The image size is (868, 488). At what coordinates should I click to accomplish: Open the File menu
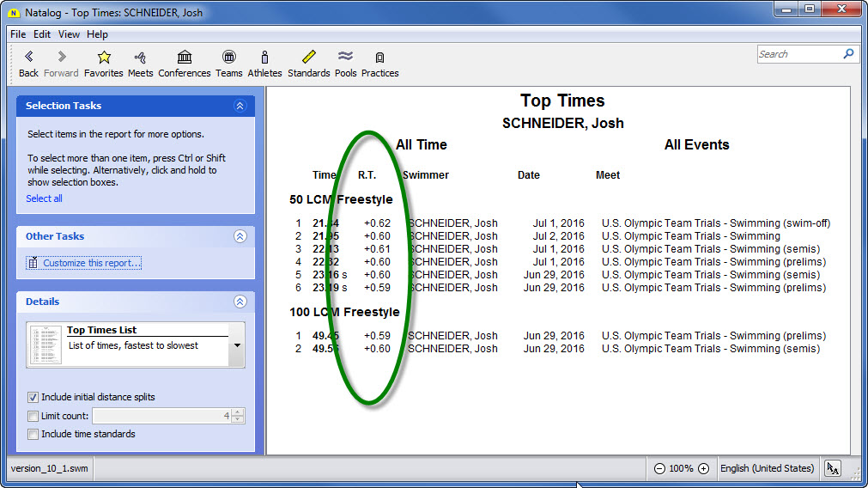point(18,34)
